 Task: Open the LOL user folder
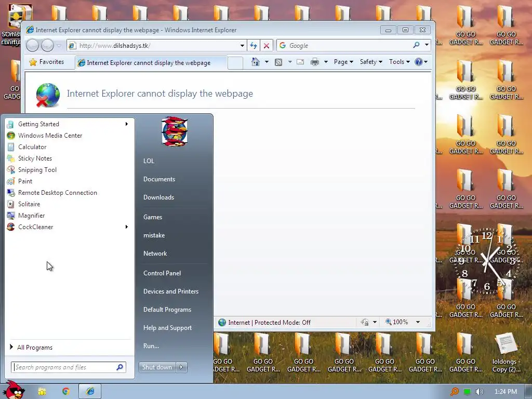click(x=149, y=161)
